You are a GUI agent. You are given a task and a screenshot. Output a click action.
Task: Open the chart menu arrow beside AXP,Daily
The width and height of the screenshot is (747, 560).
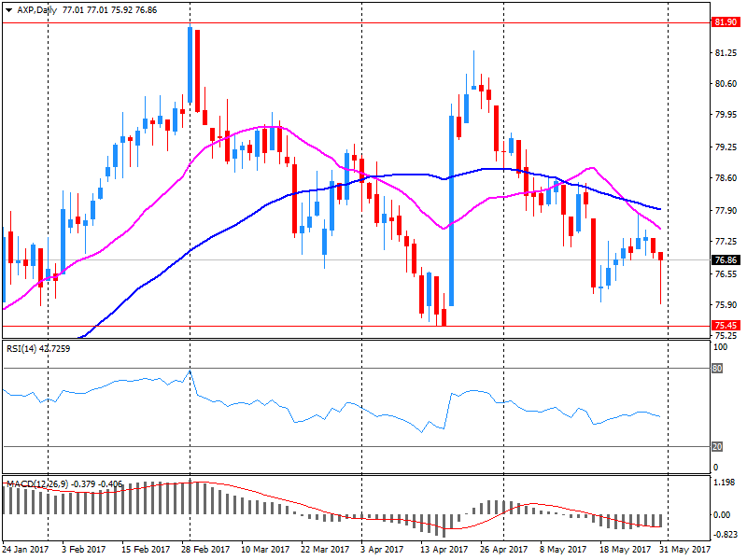(9, 10)
